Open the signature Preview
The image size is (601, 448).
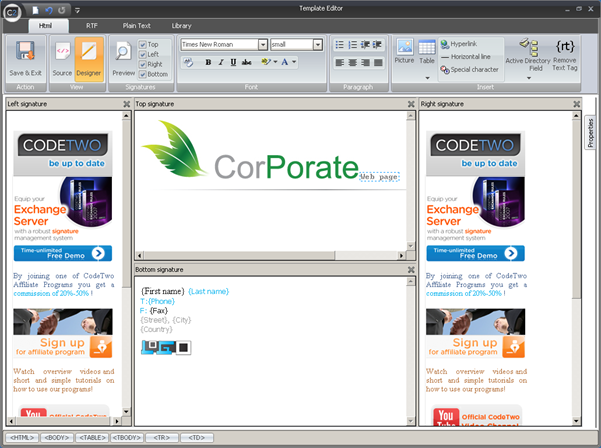pyautogui.click(x=123, y=58)
